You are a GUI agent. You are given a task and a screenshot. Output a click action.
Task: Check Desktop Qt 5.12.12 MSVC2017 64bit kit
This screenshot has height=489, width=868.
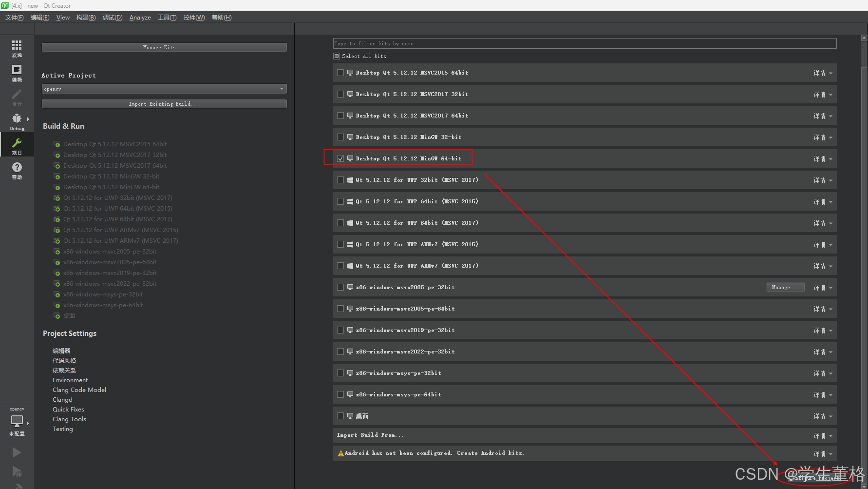(340, 116)
